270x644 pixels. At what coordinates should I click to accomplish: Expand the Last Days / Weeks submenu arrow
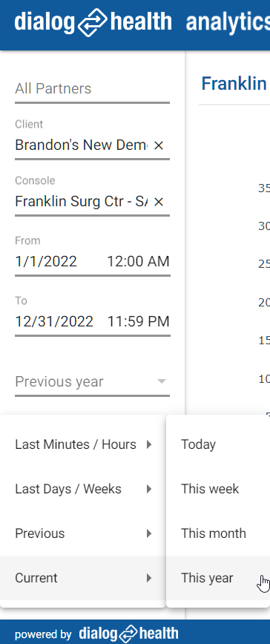[x=149, y=489]
